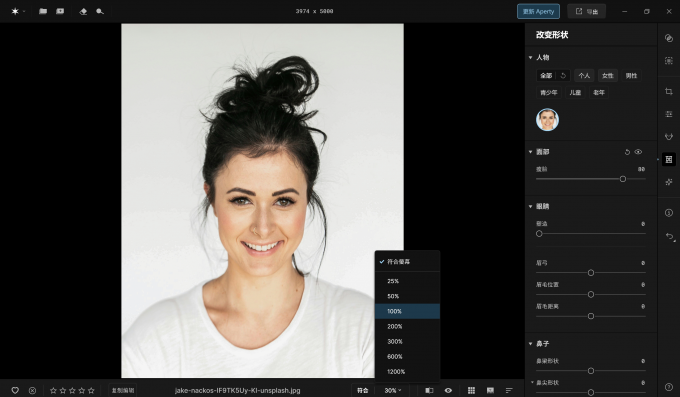Screen dimensions: 680x397
Task: Rate the photo five stars
Action: [91, 390]
